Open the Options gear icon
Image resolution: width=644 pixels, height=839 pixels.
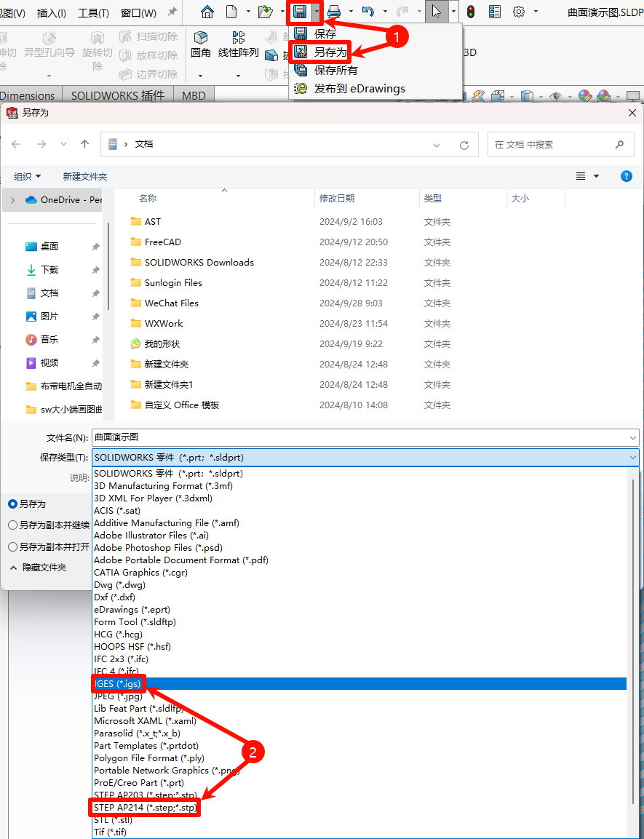coord(518,12)
